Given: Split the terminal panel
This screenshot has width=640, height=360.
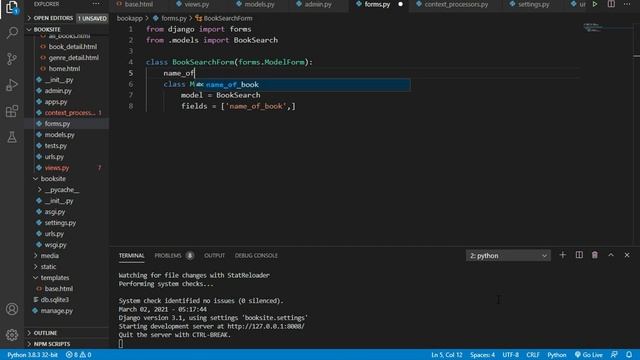Looking at the screenshot, I should pos(579,255).
